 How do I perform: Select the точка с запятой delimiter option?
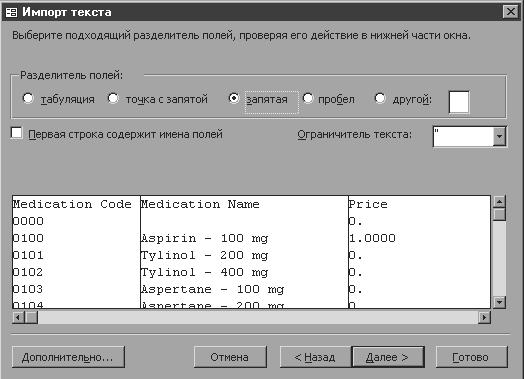coord(113,99)
